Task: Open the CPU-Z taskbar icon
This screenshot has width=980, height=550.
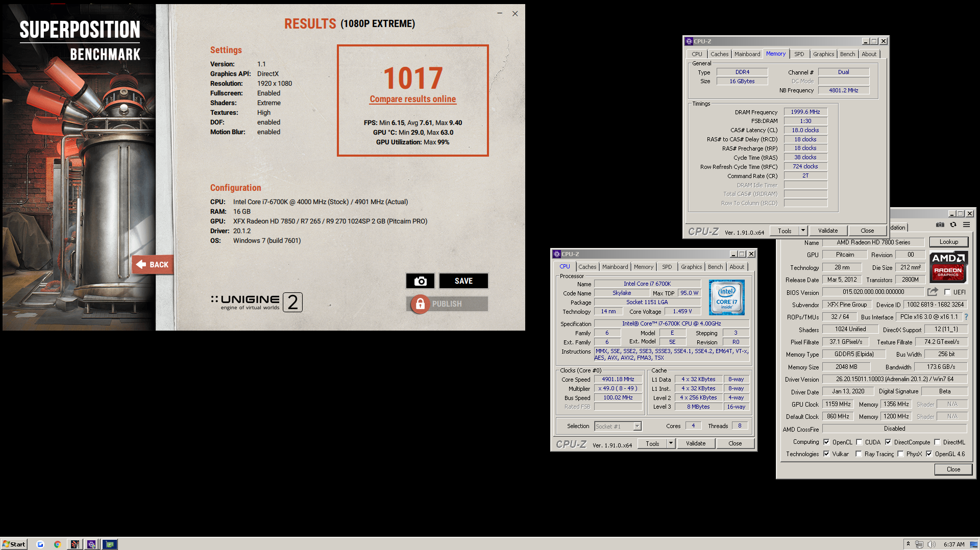Action: coord(91,544)
